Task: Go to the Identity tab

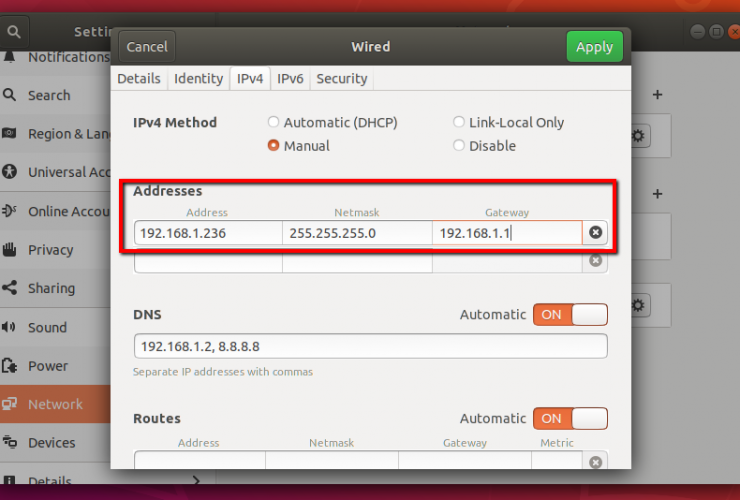Action: pyautogui.click(x=198, y=79)
